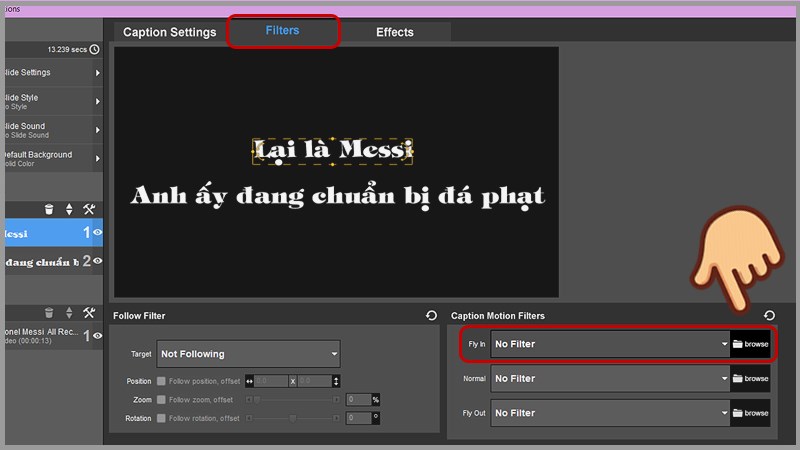This screenshot has width=800, height=450.
Task: Click Rotation degrees value field
Action: [x=359, y=418]
